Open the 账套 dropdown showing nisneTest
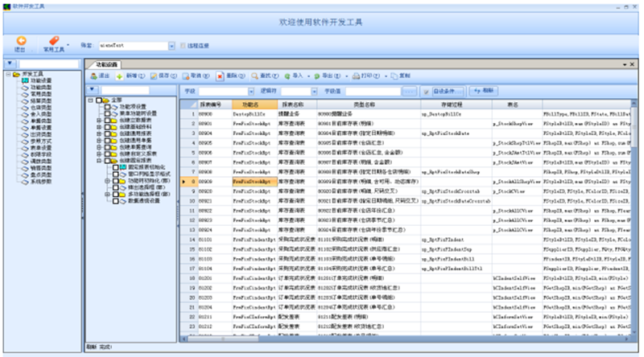 [171, 46]
